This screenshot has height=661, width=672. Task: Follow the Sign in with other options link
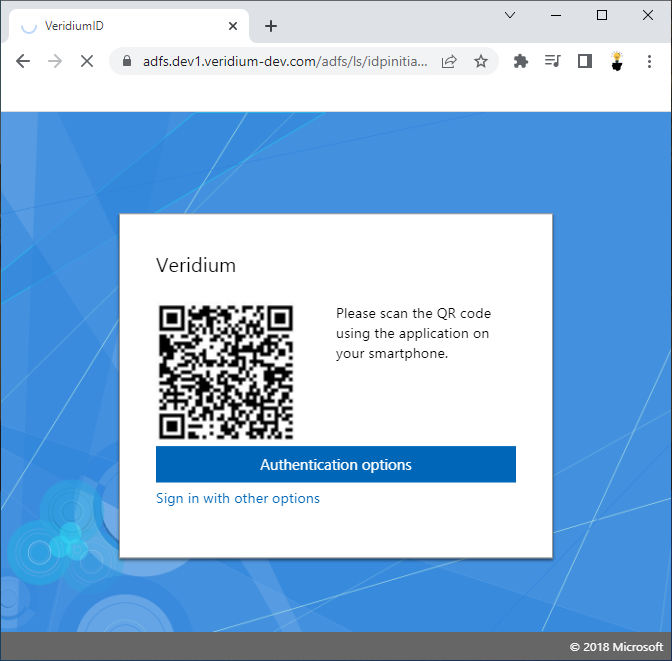238,498
